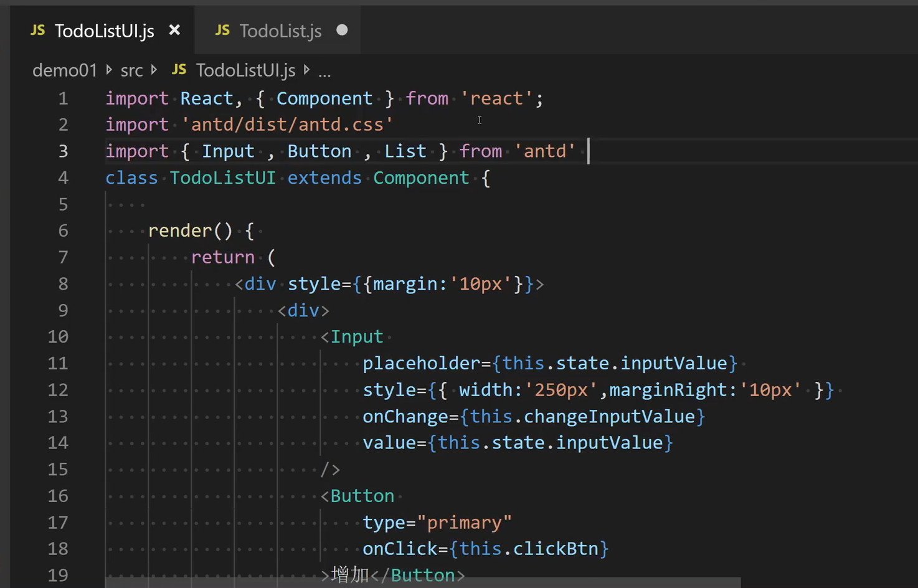Expand the chevron after demo01 breadcrumb
This screenshot has height=588, width=918.
[109, 70]
